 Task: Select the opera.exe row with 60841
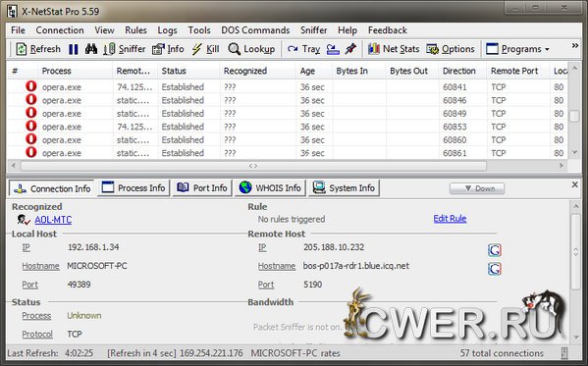click(288, 87)
